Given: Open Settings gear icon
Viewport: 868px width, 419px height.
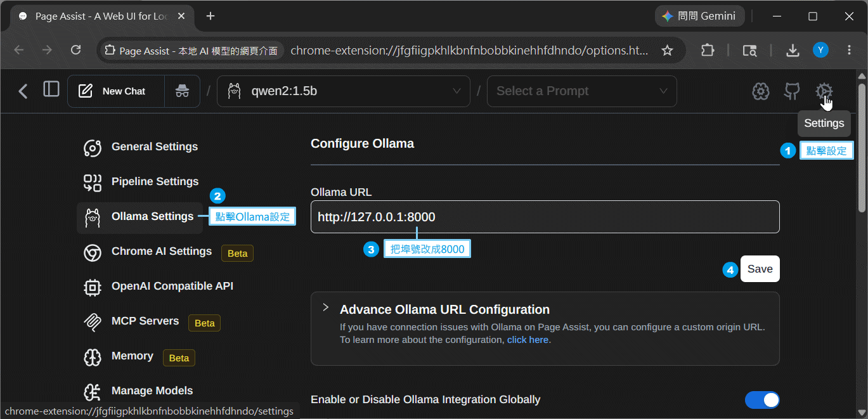Looking at the screenshot, I should [x=824, y=91].
